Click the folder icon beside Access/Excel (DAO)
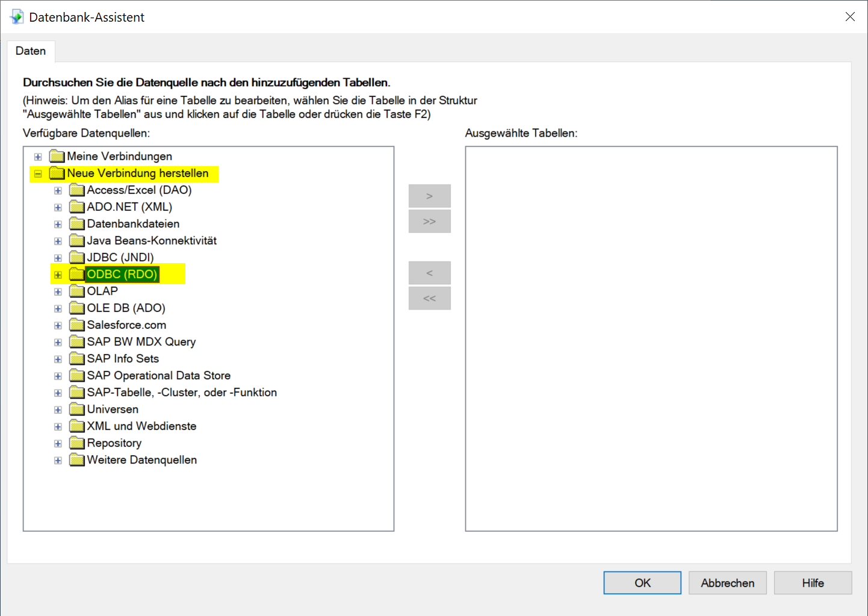 (76, 190)
